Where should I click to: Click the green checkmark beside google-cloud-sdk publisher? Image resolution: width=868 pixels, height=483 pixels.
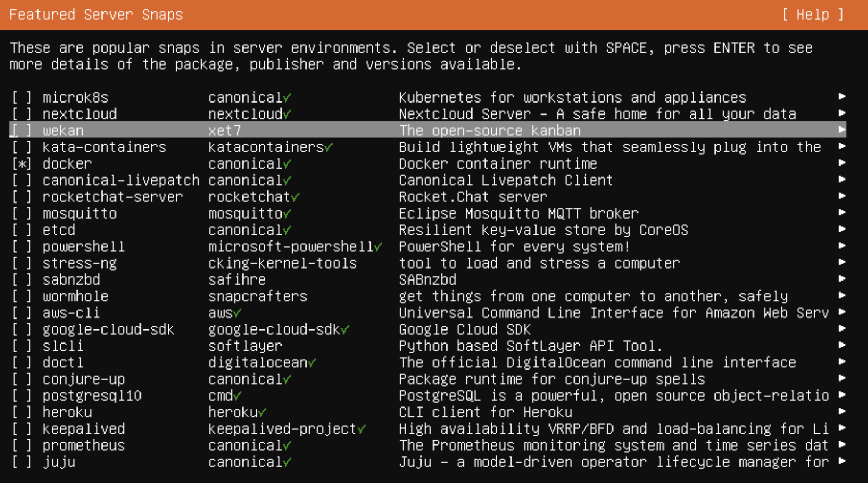click(345, 330)
